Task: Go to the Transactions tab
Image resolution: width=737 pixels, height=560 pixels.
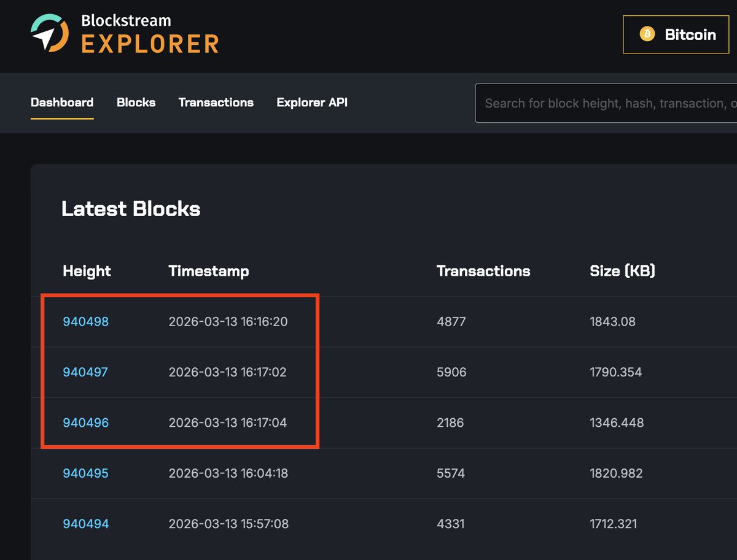Action: click(x=216, y=103)
